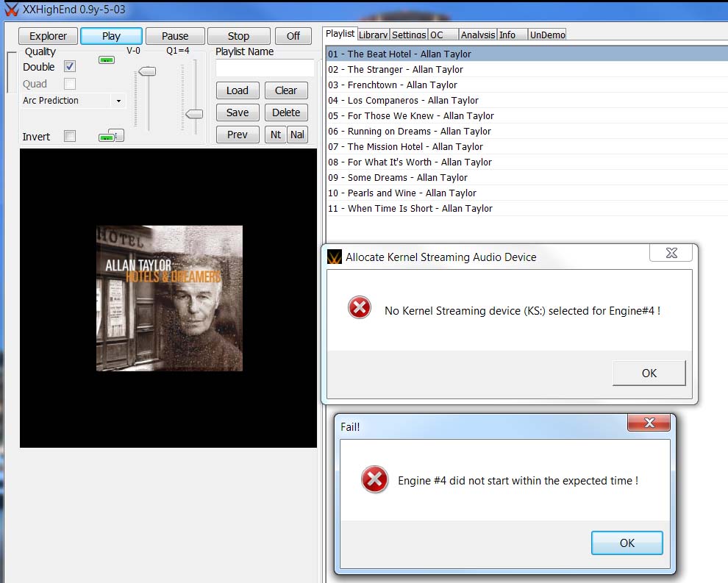The width and height of the screenshot is (728, 583).
Task: Delete playlist using Delete button
Action: point(286,112)
